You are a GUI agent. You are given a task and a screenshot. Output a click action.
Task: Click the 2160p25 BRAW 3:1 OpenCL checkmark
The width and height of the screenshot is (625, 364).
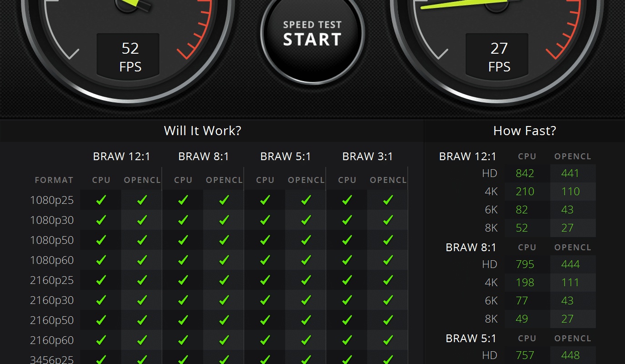[x=388, y=280]
